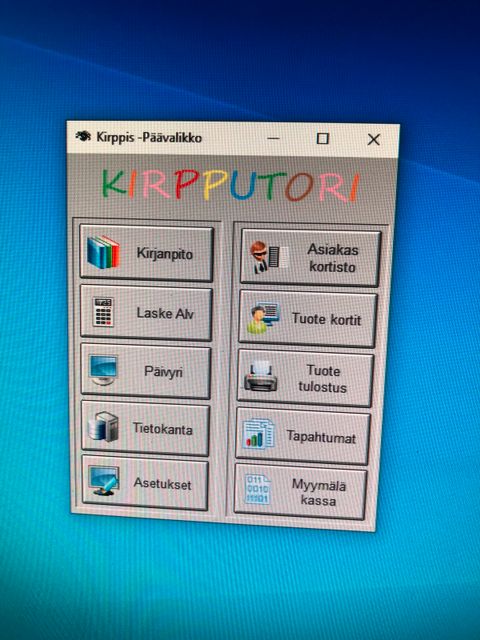Launch Myymälä kassa cash register
The height and width of the screenshot is (640, 480).
[x=300, y=491]
